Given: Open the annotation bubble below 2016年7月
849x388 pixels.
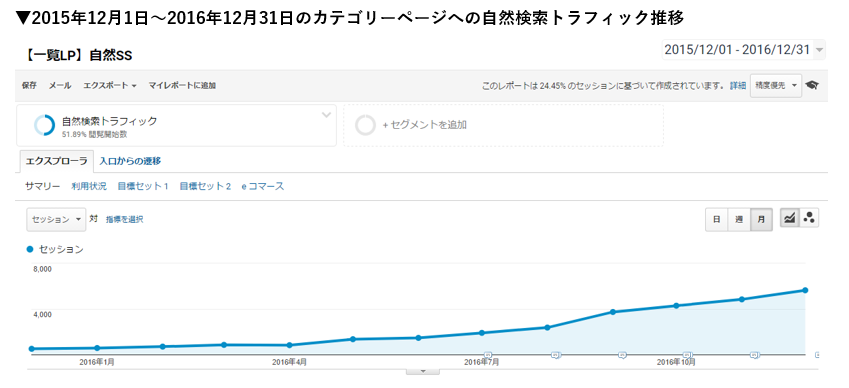Looking at the screenshot, I should click(487, 355).
